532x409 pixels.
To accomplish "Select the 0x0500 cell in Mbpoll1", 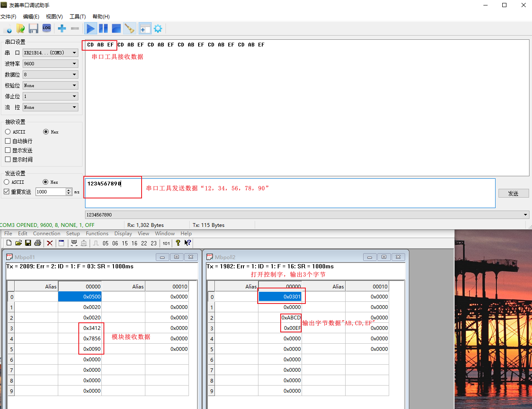I will tap(80, 297).
